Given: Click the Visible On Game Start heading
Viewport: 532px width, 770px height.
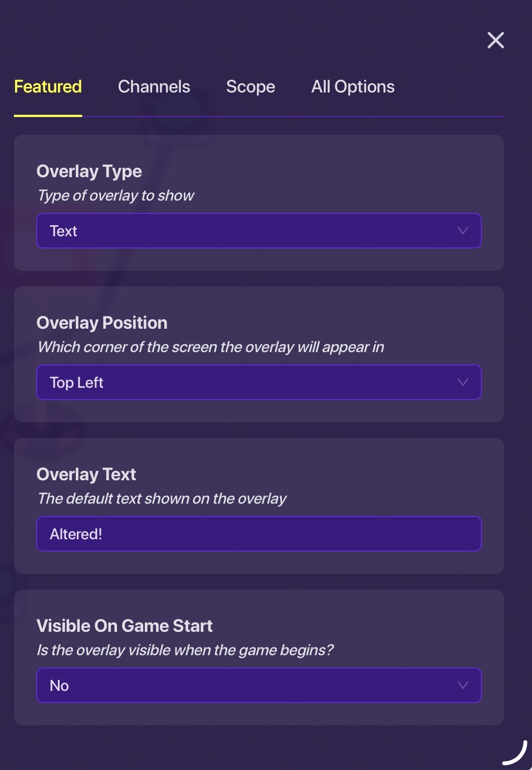Looking at the screenshot, I should [x=124, y=626].
